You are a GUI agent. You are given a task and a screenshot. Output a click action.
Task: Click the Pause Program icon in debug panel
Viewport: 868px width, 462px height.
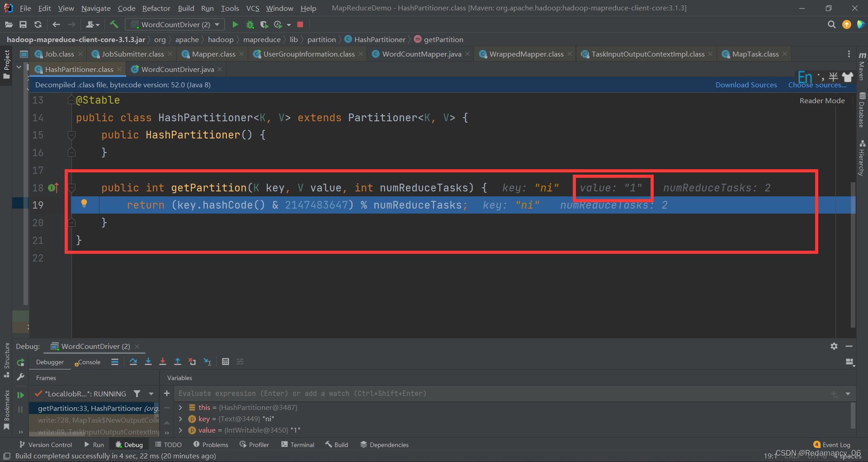[20, 410]
